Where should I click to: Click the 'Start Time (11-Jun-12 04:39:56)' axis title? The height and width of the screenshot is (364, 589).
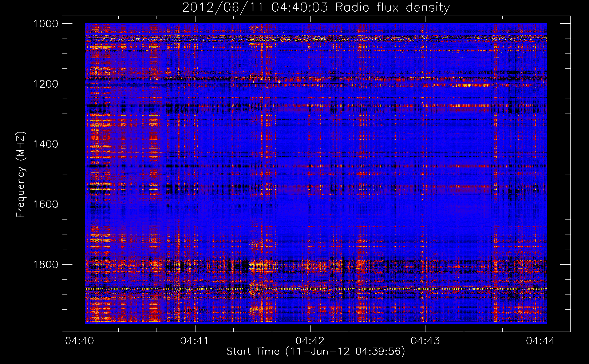click(316, 352)
